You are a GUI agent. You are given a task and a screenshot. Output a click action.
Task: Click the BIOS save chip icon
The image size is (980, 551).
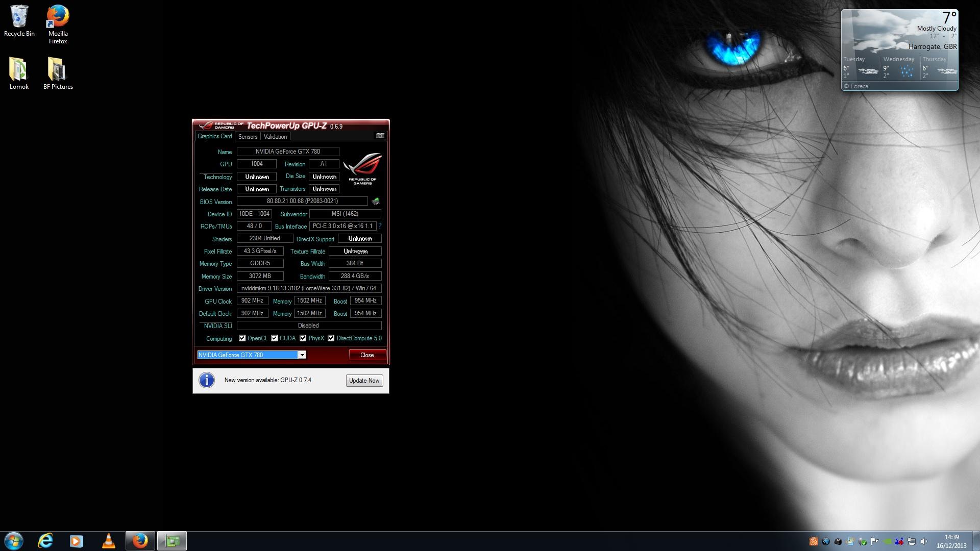pos(376,202)
